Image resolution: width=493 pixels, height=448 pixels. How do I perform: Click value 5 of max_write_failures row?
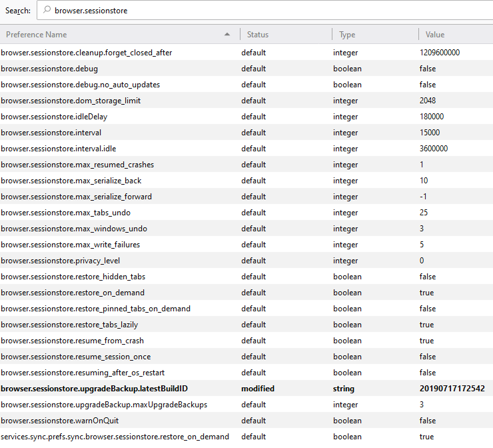point(422,245)
